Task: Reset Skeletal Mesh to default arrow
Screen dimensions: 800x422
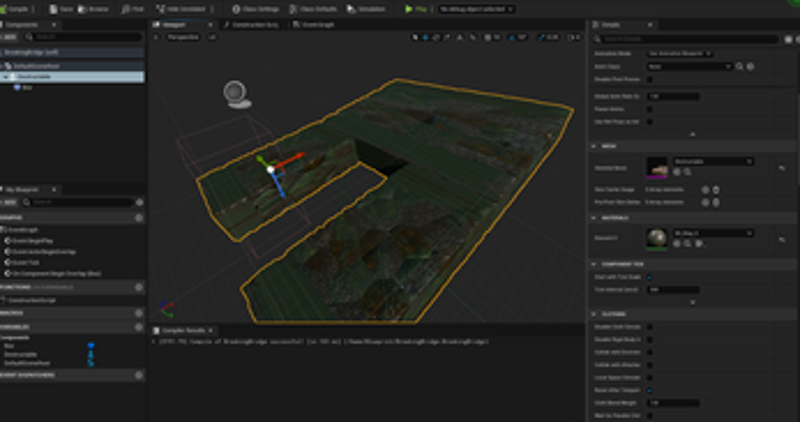Action: click(781, 167)
